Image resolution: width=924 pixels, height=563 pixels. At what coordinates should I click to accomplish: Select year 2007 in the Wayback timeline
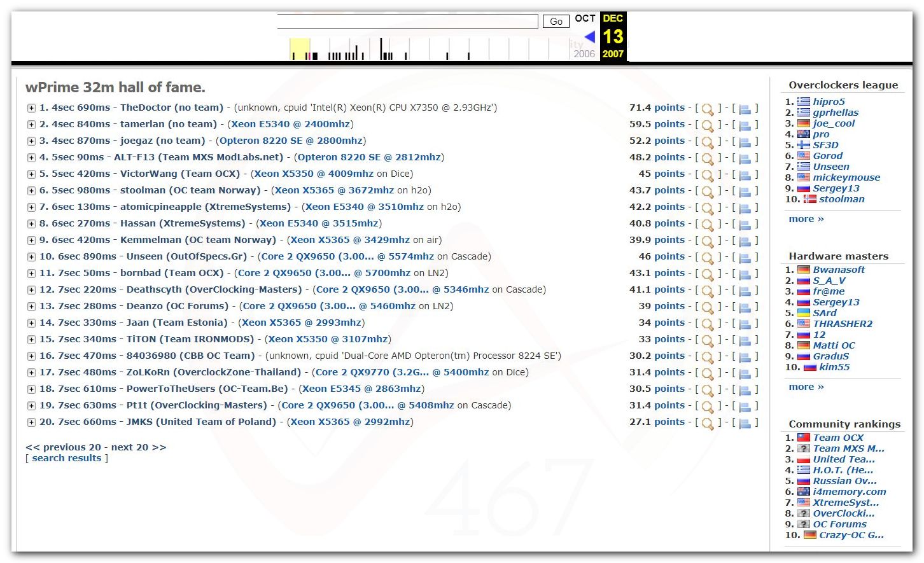[x=613, y=54]
